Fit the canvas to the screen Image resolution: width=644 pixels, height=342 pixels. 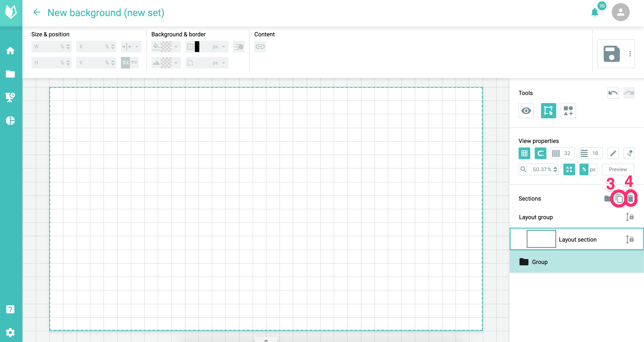569,169
